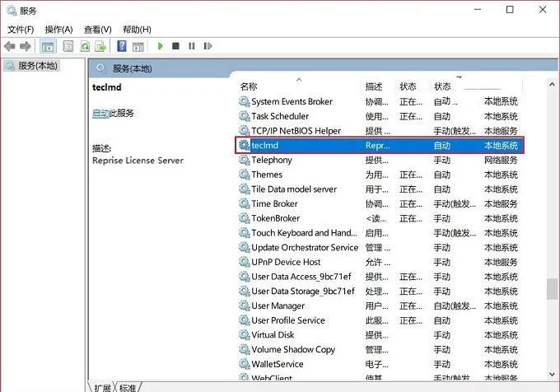Sort services by the 名称 column header

(x=249, y=86)
